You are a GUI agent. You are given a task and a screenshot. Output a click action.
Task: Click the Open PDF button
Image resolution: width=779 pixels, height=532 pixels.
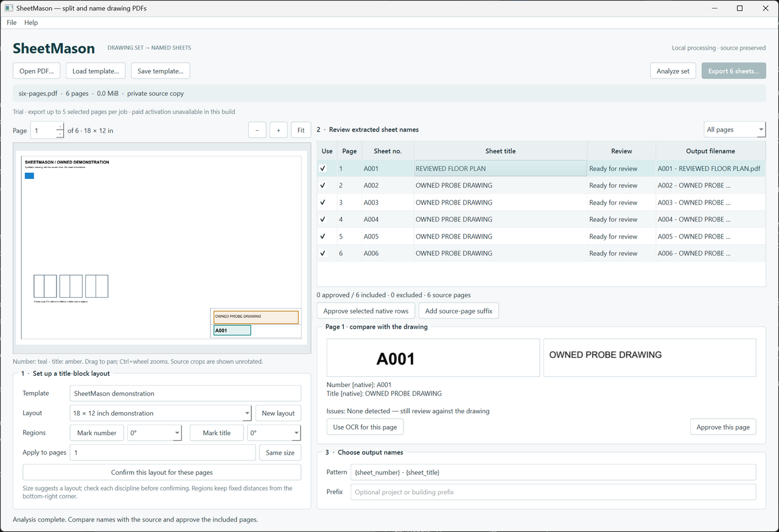click(37, 71)
